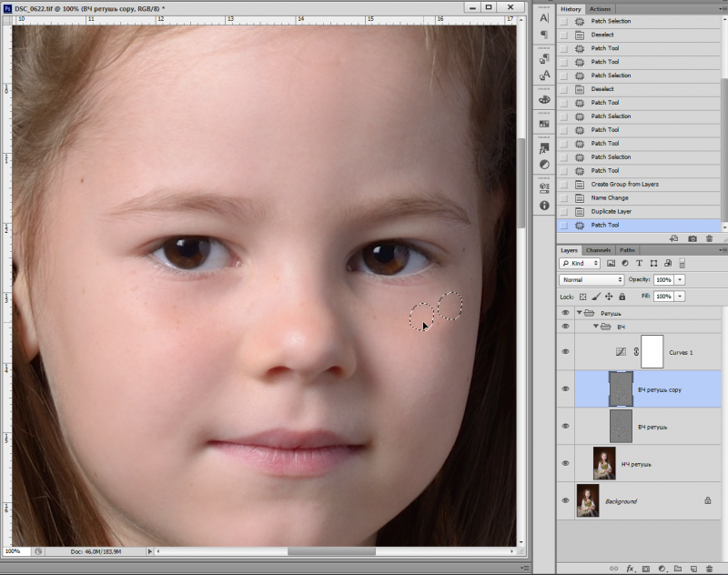Delete current history state with trash icon
Image resolution: width=728 pixels, height=575 pixels.
click(709, 238)
